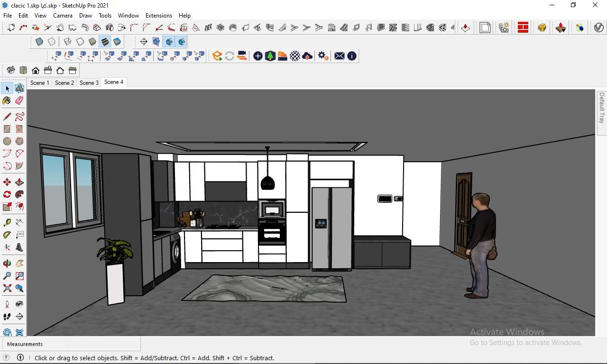Select the Polygon tool
This screenshot has height=364, width=607.
click(19, 141)
